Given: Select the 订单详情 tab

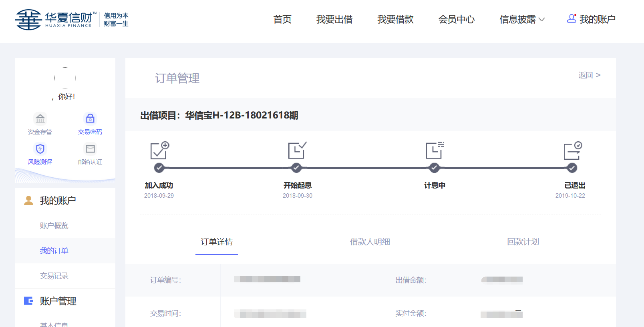Looking at the screenshot, I should (x=217, y=242).
